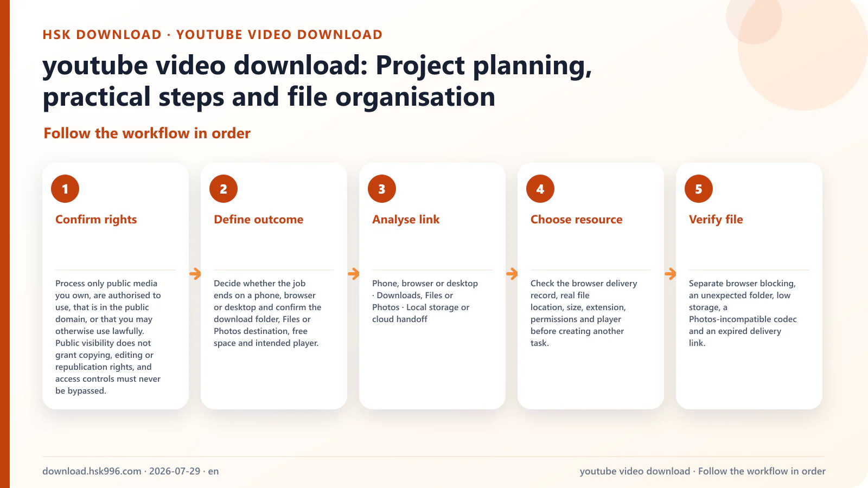Click the paragraph beginning 'Separate browser blocking'
Screen dimensions: 868x488
pyautogui.click(x=743, y=313)
